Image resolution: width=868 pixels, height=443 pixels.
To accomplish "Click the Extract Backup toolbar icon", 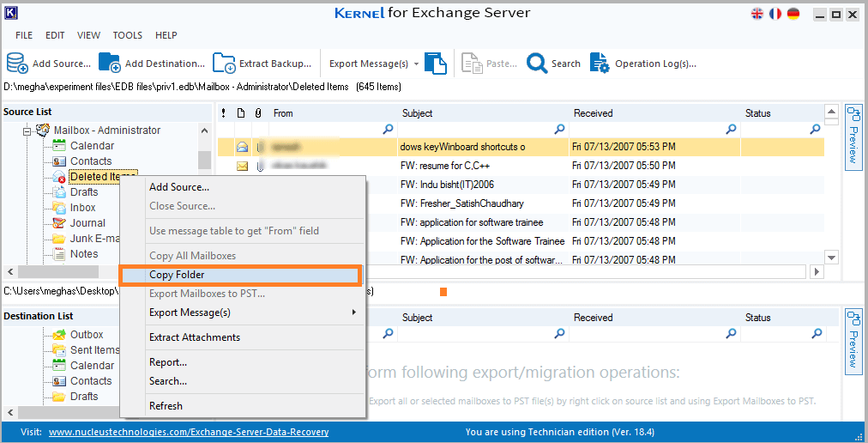I will pos(224,64).
